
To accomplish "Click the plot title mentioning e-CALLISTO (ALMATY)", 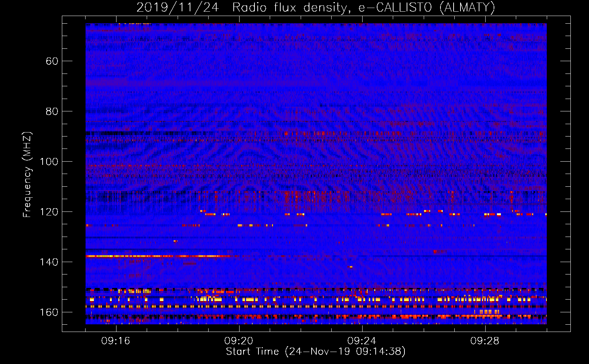I will (x=316, y=7).
